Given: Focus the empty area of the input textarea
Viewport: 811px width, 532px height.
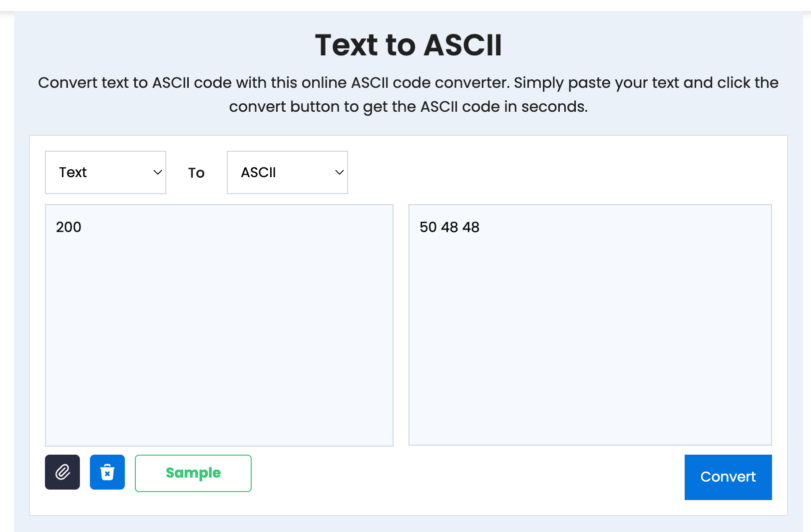Looking at the screenshot, I should (219, 339).
